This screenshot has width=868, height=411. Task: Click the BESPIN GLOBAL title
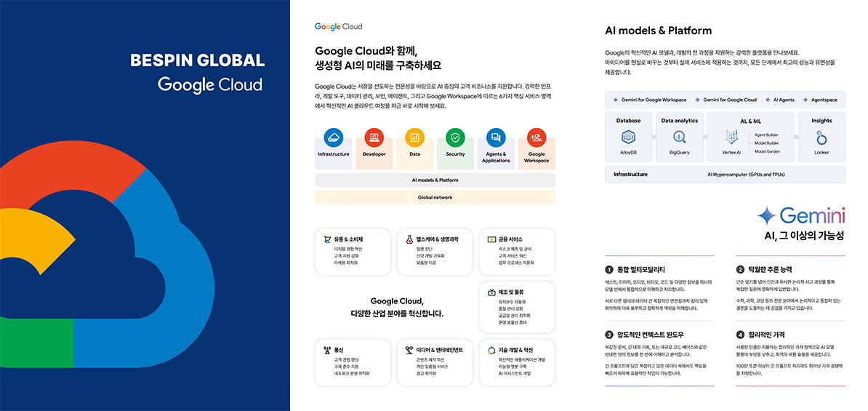pyautogui.click(x=197, y=60)
